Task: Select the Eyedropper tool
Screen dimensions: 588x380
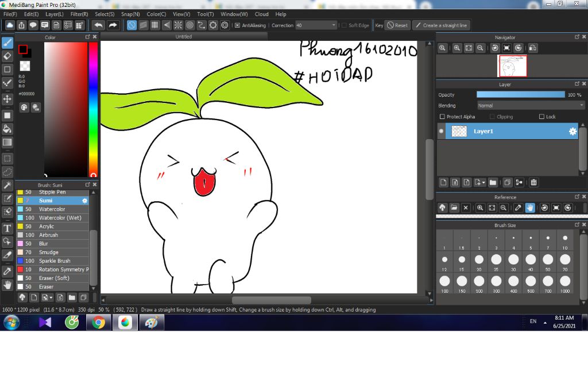Action: coord(7,271)
